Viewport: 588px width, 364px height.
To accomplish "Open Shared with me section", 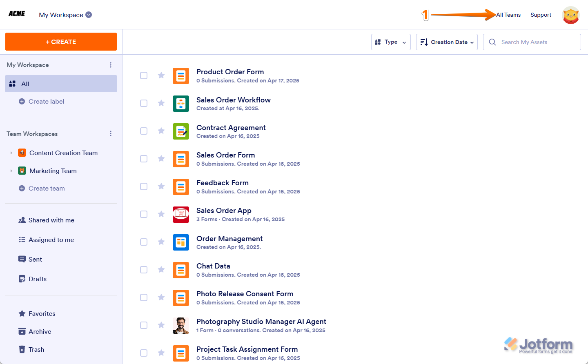I will [51, 220].
